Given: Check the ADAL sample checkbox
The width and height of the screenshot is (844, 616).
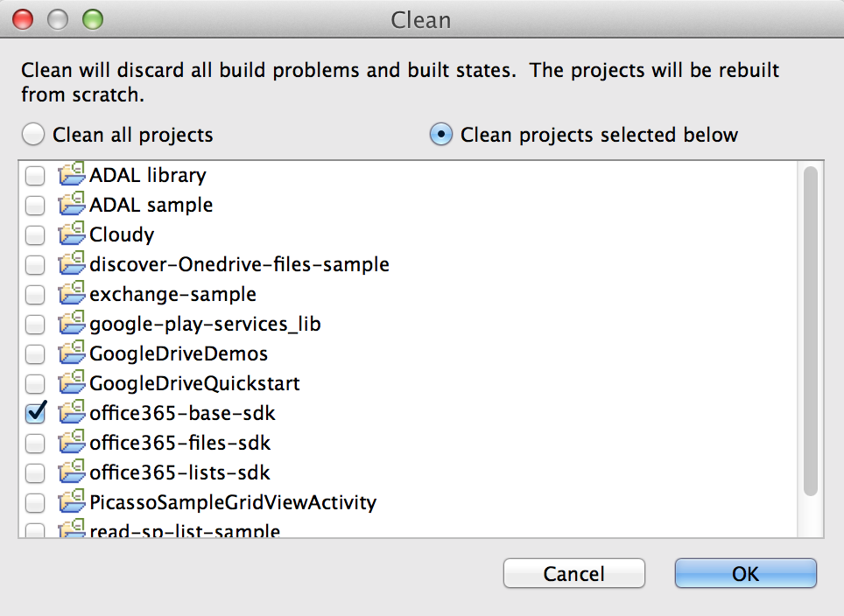Looking at the screenshot, I should tap(35, 206).
